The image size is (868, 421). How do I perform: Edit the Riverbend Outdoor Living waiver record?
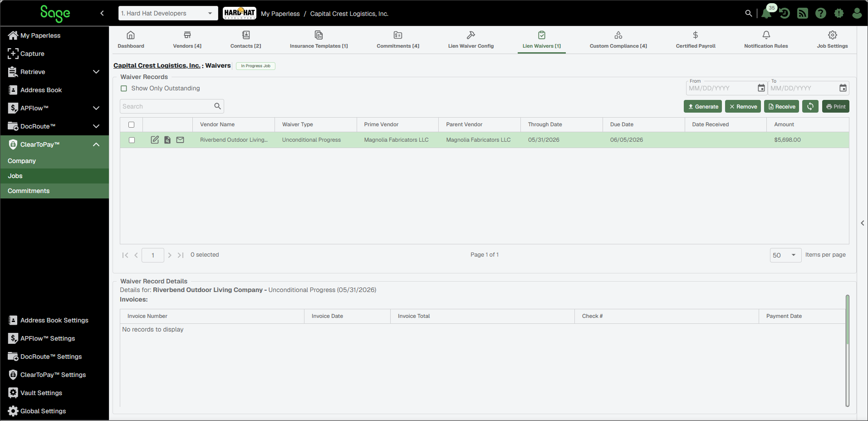155,140
